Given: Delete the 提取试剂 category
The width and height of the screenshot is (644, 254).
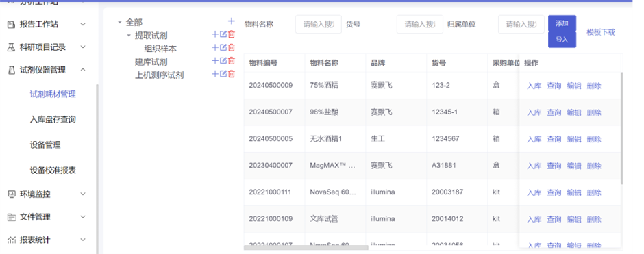Looking at the screenshot, I should [x=232, y=34].
